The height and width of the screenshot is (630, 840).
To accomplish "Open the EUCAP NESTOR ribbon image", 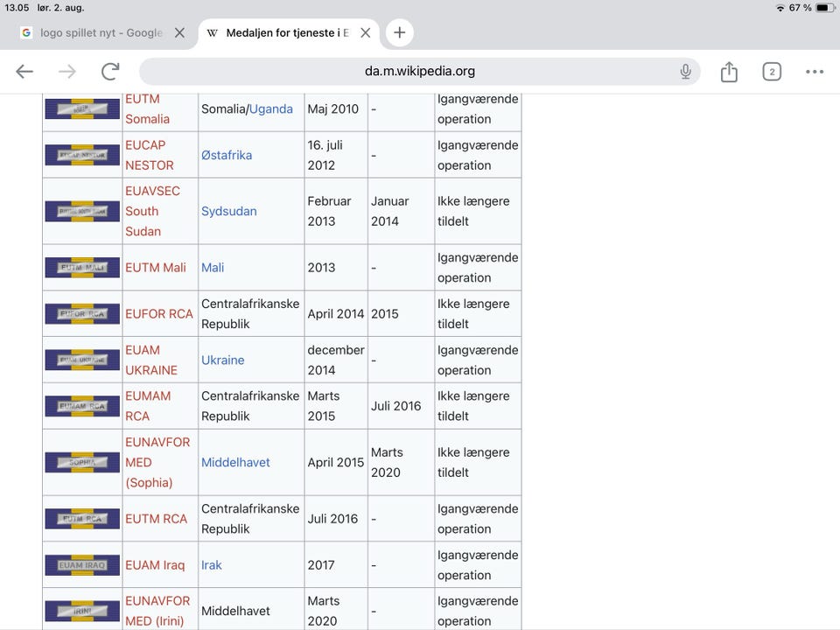I will tap(82, 155).
